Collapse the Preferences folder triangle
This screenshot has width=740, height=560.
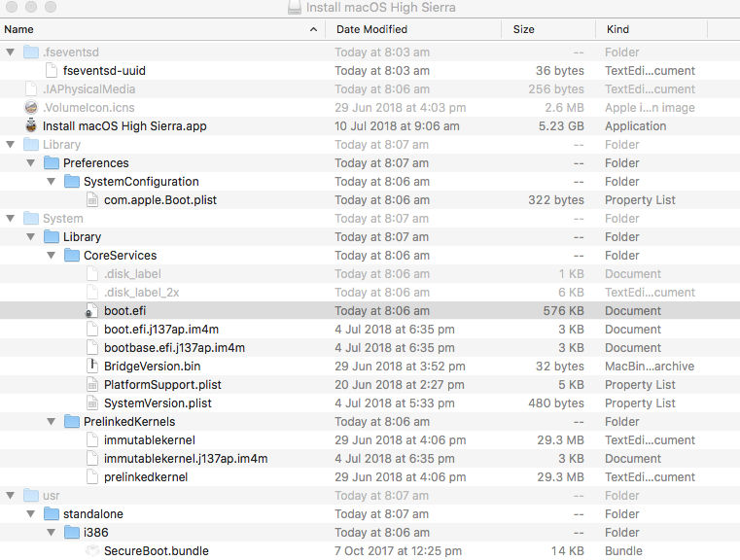[x=31, y=162]
